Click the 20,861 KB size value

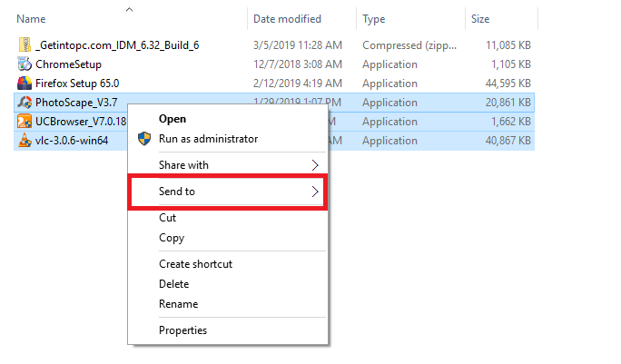(508, 103)
